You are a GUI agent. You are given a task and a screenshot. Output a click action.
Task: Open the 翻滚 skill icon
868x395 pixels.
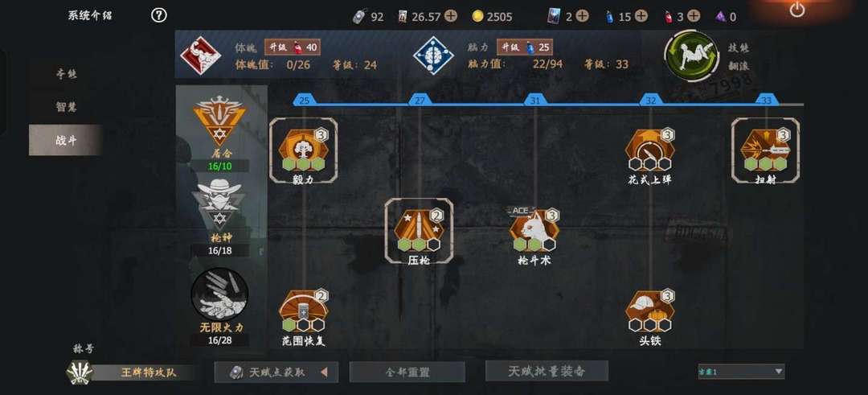[692, 56]
